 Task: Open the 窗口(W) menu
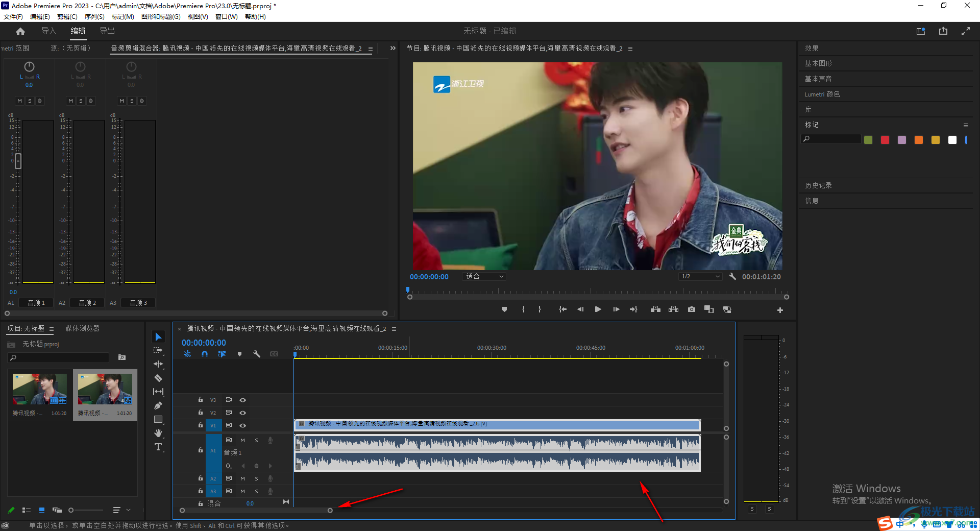pos(227,16)
